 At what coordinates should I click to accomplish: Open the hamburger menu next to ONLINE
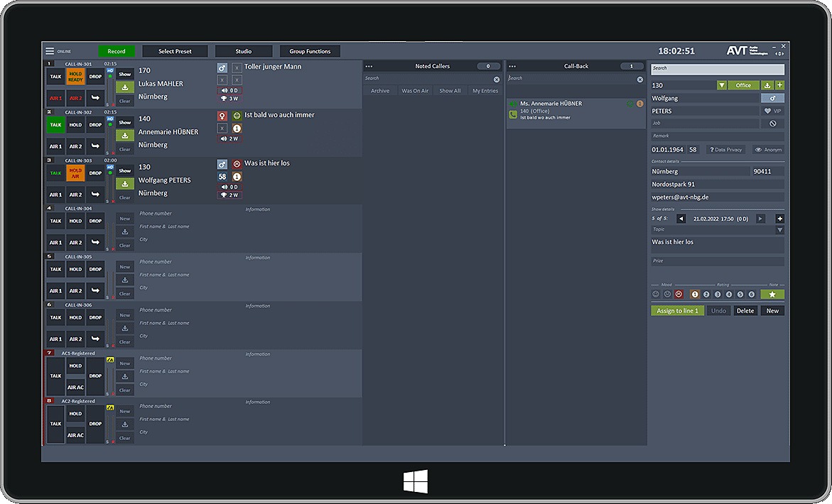(50, 51)
